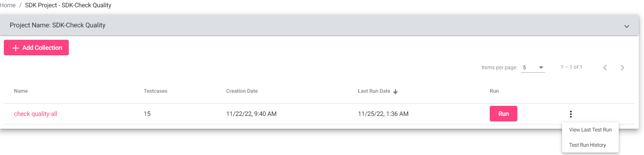
Task: Select View Last Test Run menu item
Action: coord(590,130)
